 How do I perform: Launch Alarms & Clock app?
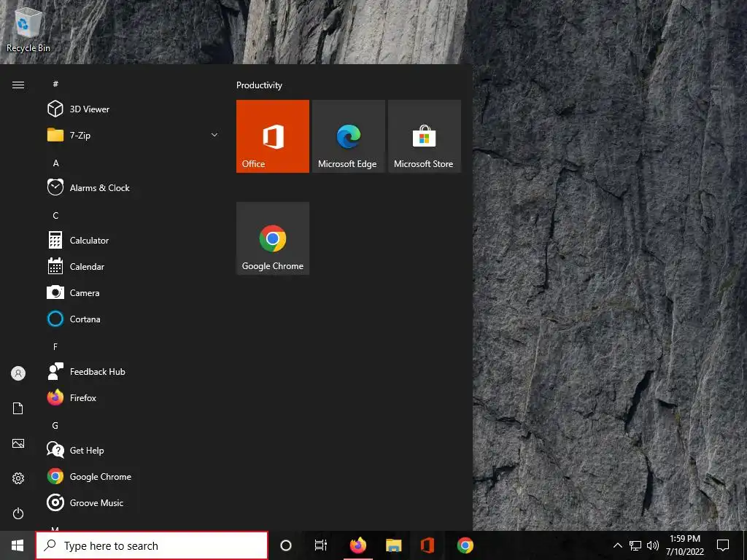tap(133, 187)
